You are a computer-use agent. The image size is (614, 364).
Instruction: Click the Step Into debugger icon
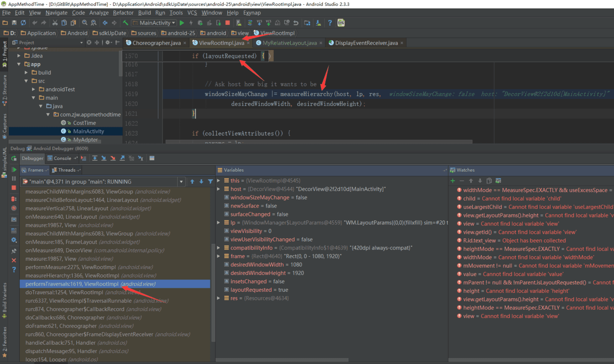(x=104, y=158)
